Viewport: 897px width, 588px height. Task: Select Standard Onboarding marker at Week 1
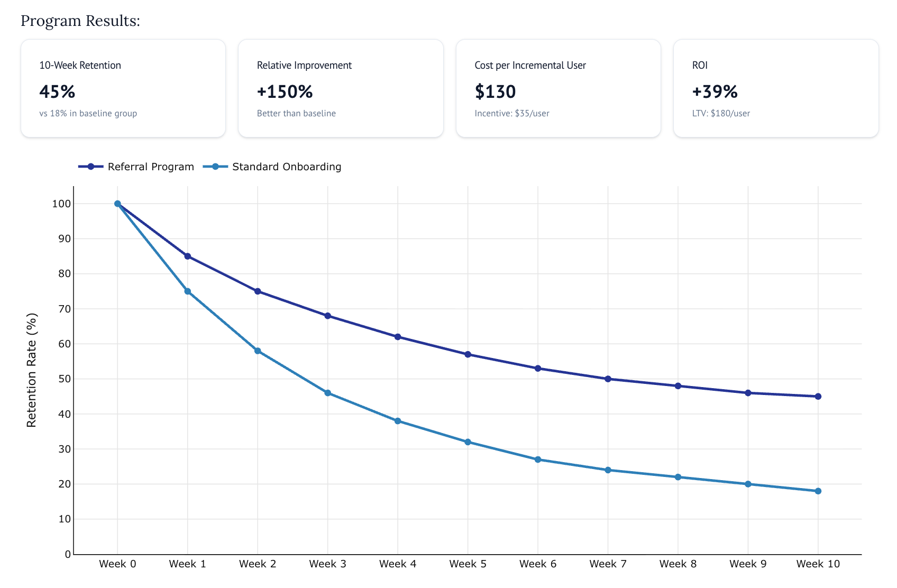coord(188,291)
